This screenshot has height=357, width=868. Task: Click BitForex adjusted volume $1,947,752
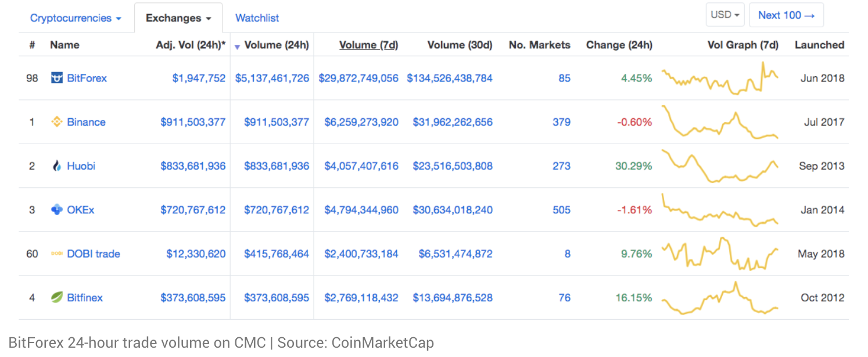coord(199,78)
